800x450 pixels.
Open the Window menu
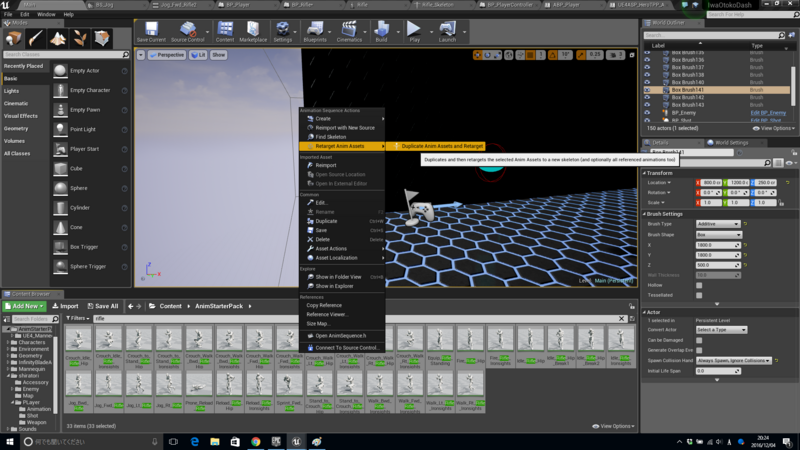tap(46, 14)
